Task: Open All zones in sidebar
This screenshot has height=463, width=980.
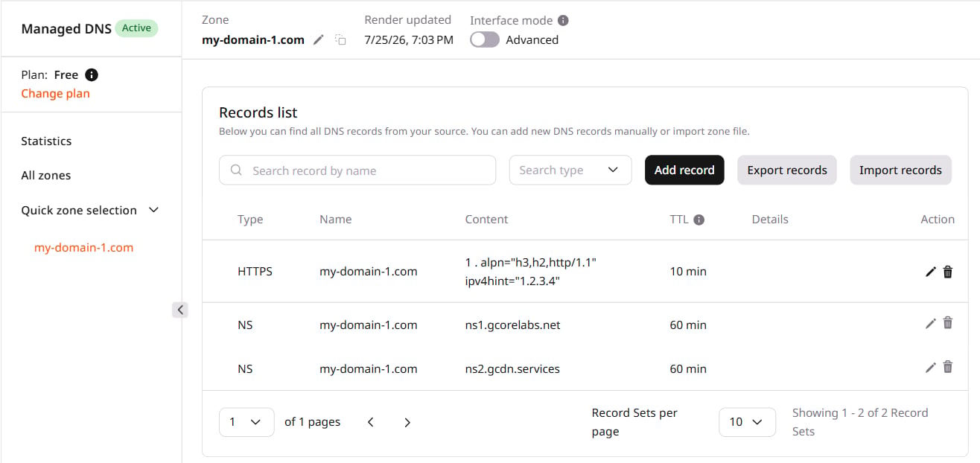Action: pyautogui.click(x=46, y=176)
